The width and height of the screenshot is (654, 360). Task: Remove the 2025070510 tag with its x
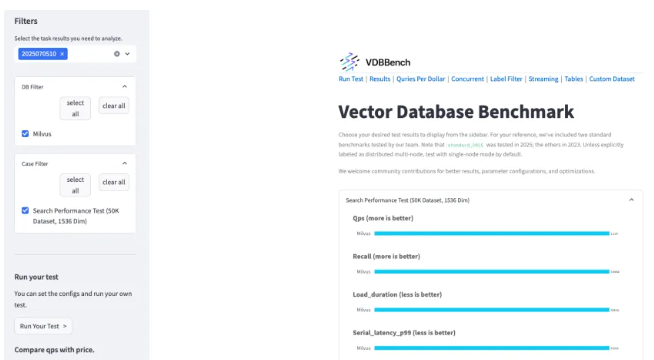point(62,54)
